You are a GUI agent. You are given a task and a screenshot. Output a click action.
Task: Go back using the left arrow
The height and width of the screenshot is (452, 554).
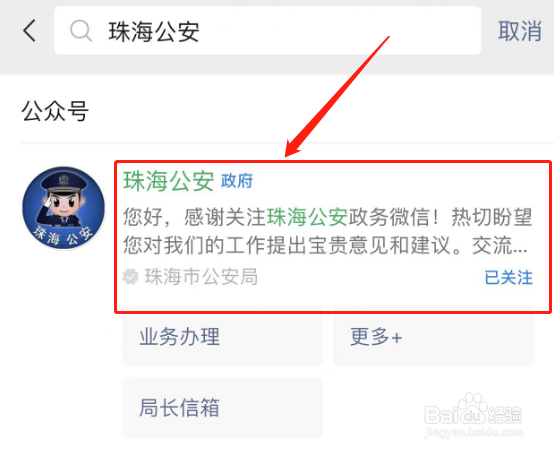pos(30,31)
